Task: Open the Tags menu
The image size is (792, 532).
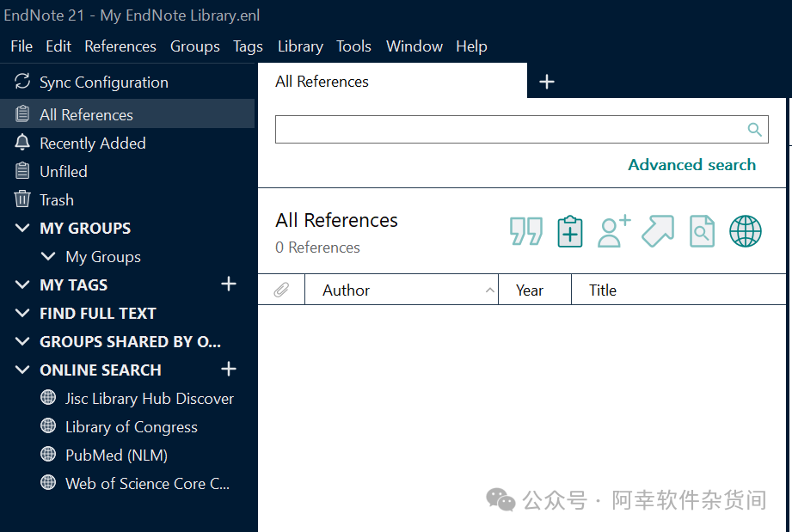Action: 248,46
